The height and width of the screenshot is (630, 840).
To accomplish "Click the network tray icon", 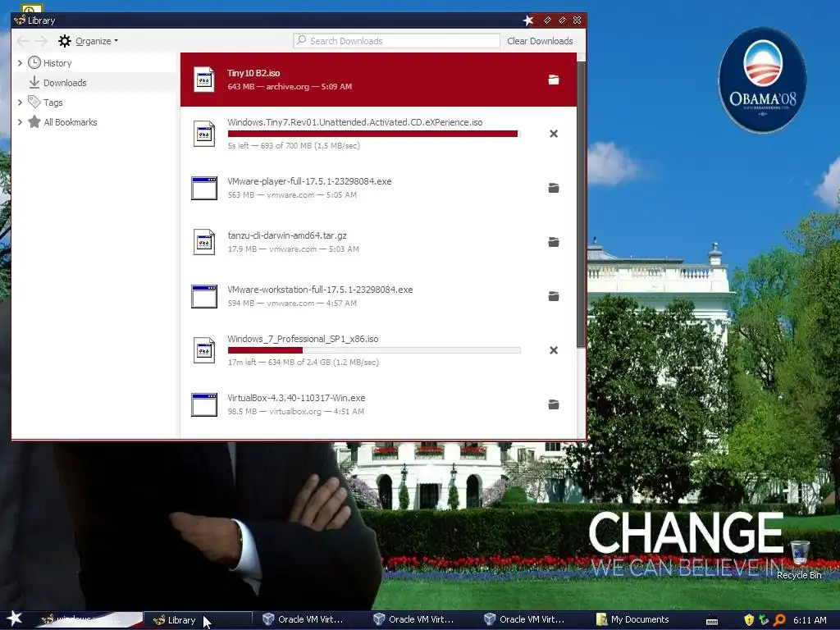I will 764,620.
